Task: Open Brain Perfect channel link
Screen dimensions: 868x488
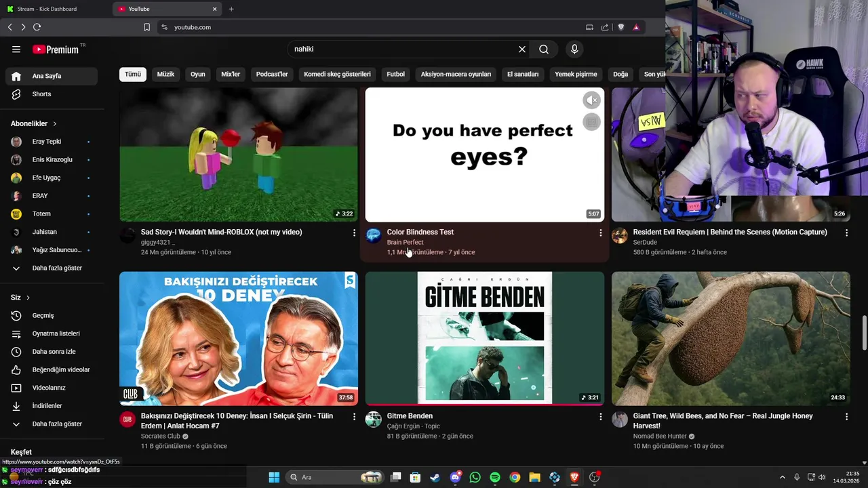Action: (405, 242)
